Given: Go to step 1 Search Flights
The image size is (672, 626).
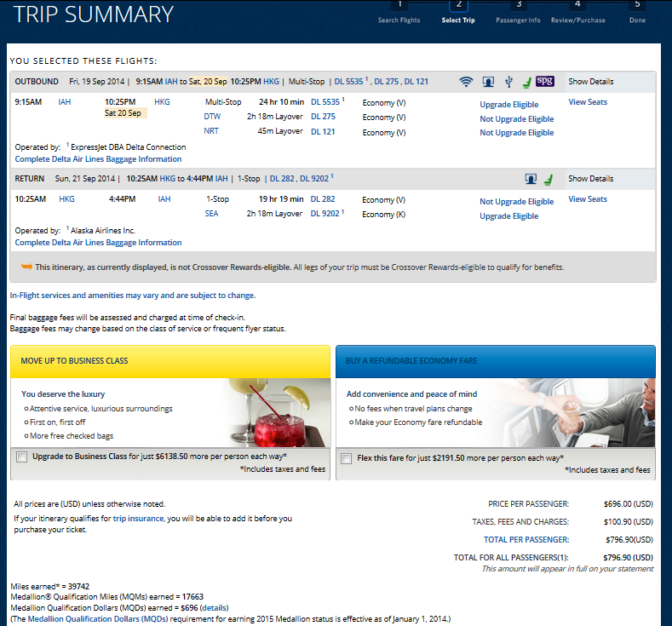Looking at the screenshot, I should (x=399, y=13).
